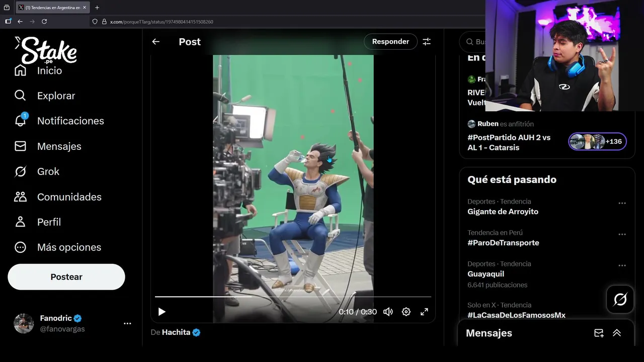Open a new browser tab
Image resolution: width=644 pixels, height=362 pixels.
point(97,8)
